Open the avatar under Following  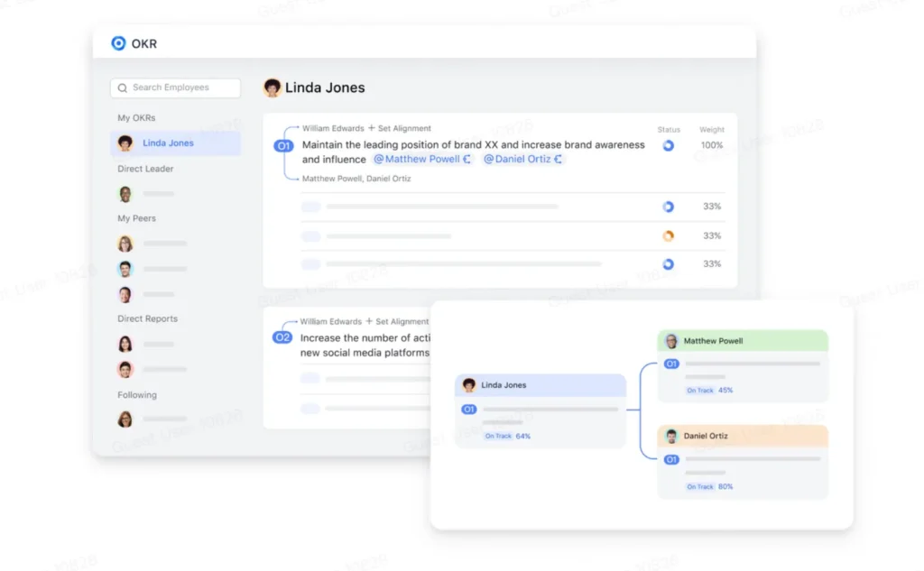point(125,419)
